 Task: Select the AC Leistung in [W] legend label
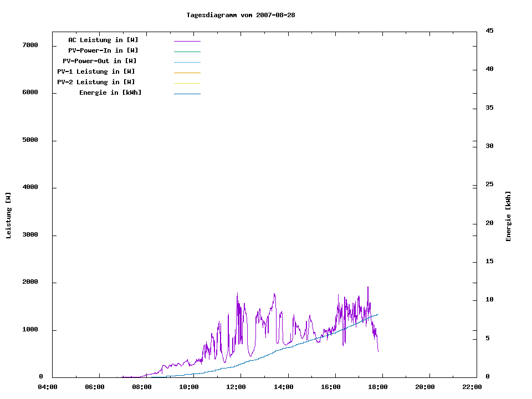coord(103,40)
